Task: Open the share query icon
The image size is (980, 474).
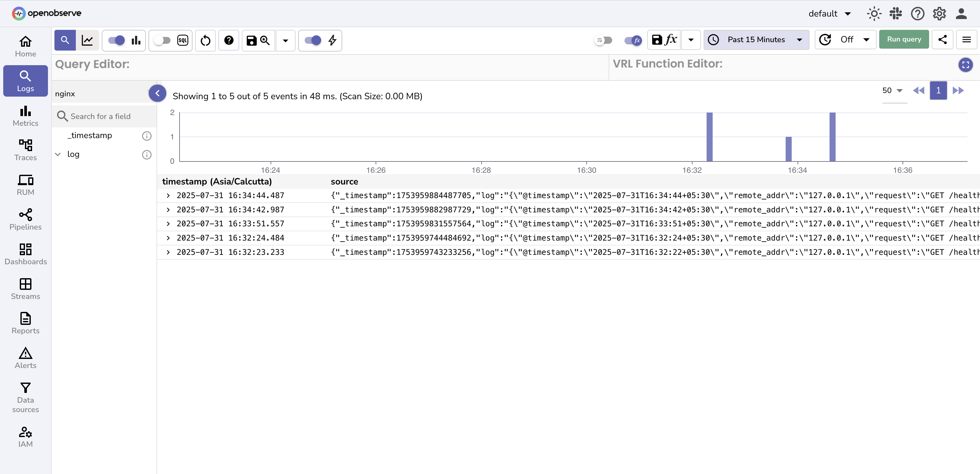Action: pyautogui.click(x=943, y=39)
